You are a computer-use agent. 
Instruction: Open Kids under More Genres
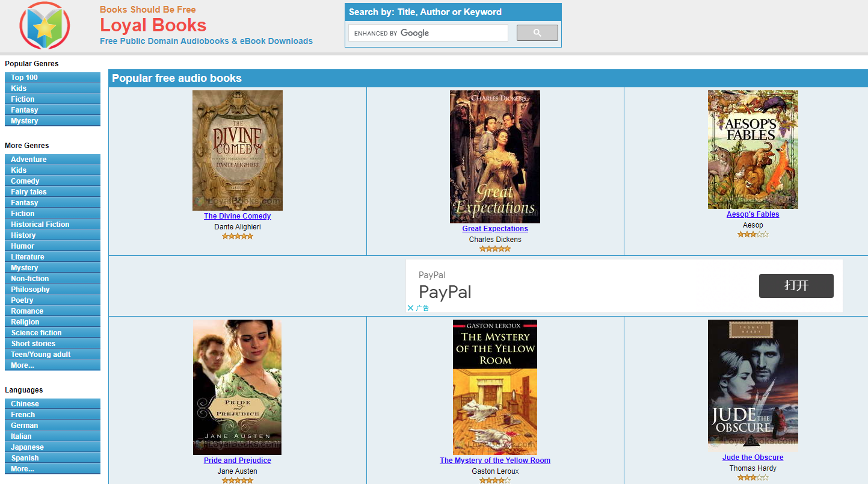(x=52, y=170)
